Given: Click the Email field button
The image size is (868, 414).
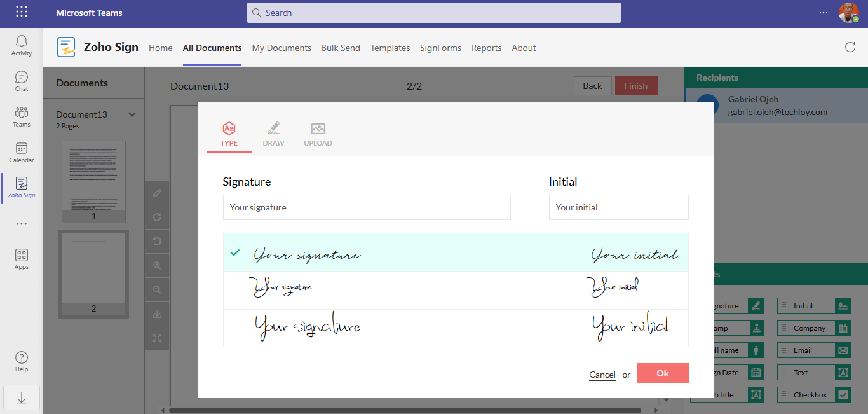Looking at the screenshot, I should click(x=814, y=350).
